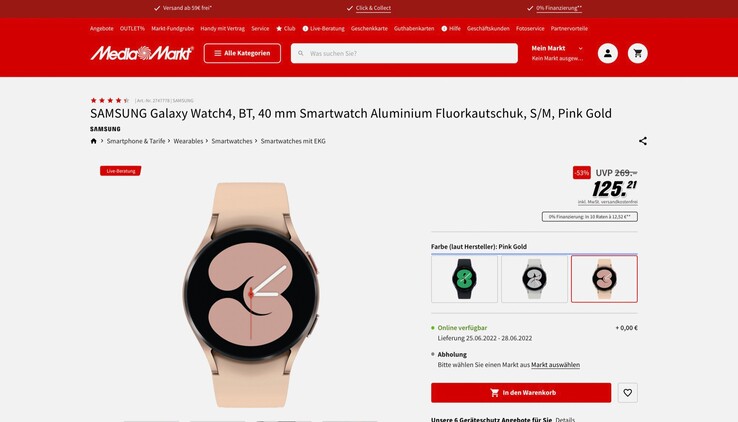
Task: Click the search magnifier icon
Action: point(301,53)
